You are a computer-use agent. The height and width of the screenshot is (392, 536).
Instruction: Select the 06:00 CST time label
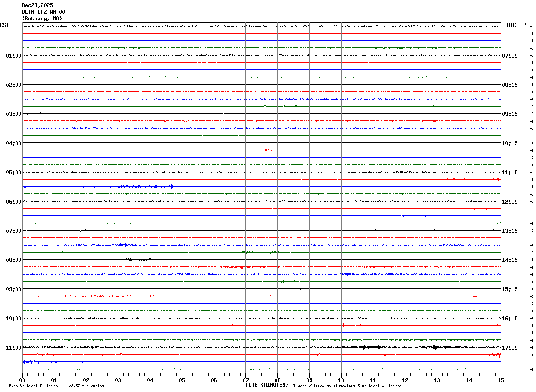[14, 202]
